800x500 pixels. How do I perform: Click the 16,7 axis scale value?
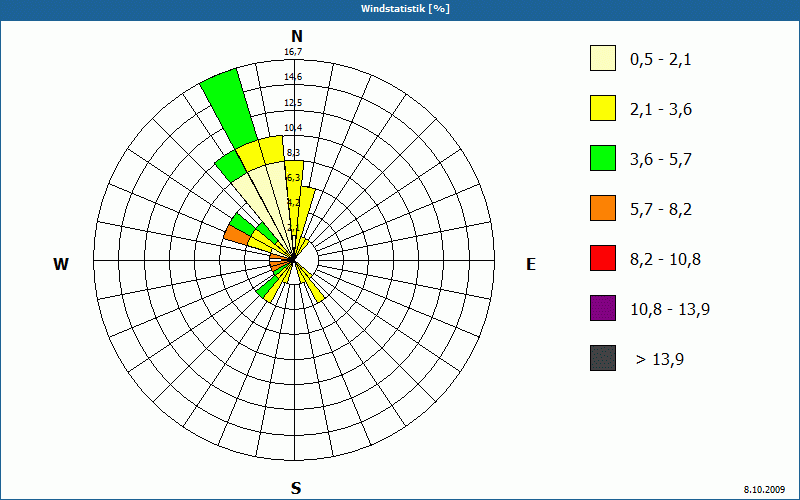tap(293, 52)
